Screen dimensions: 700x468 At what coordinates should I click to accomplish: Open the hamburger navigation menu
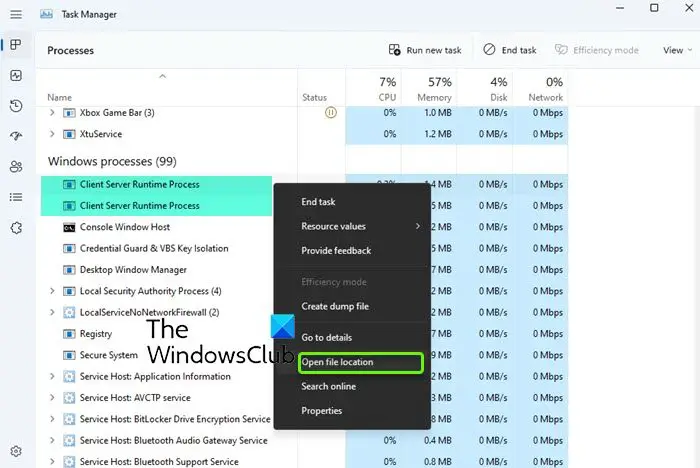coord(16,15)
